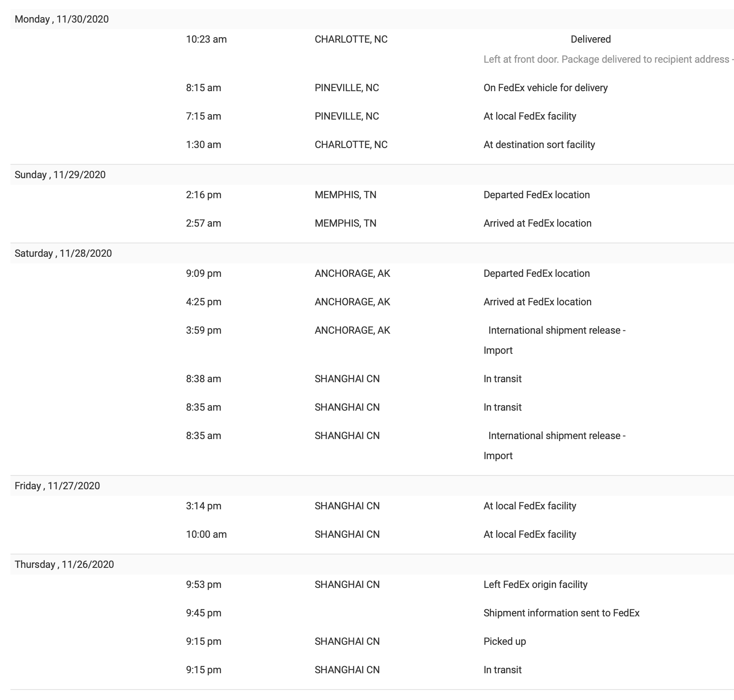Select the Sunday, 11/29/2020 date header
The height and width of the screenshot is (700, 734).
pos(60,175)
